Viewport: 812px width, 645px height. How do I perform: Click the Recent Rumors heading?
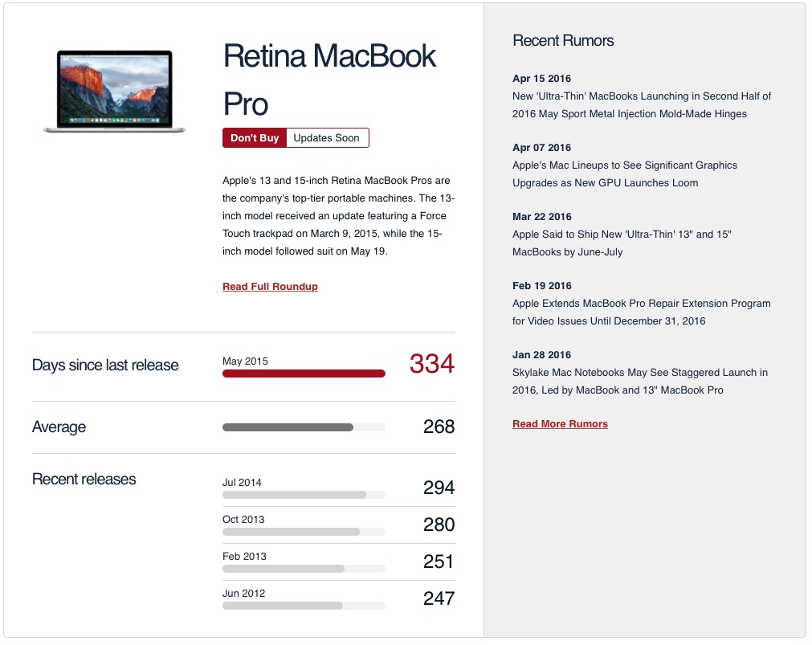563,40
